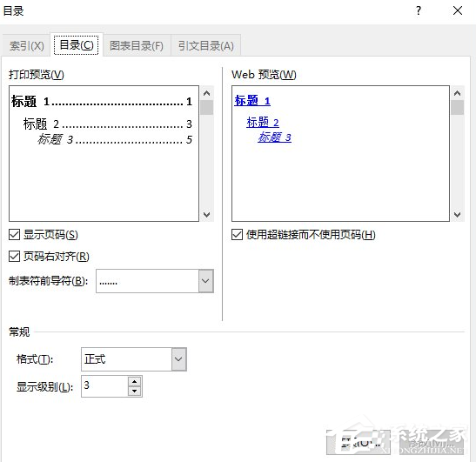Select the 目录(C) tab

77,45
